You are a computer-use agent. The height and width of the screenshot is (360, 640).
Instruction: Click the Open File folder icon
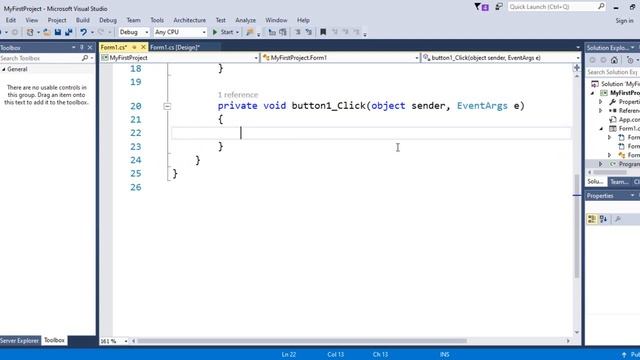(47, 32)
